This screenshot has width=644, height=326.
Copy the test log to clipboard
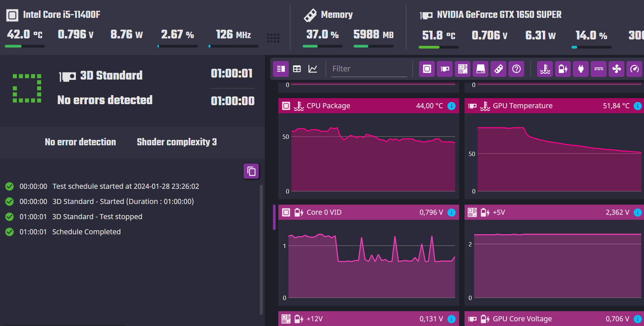click(x=251, y=171)
